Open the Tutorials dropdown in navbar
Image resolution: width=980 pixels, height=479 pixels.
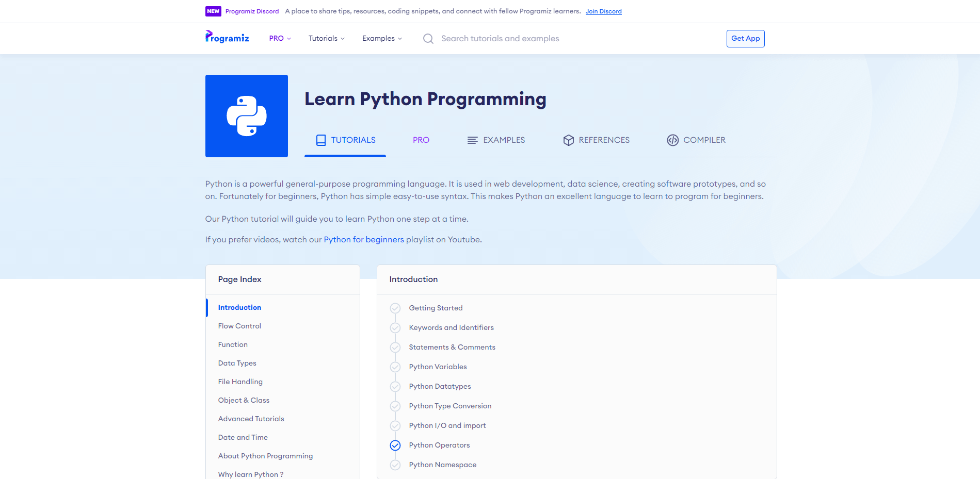click(326, 39)
